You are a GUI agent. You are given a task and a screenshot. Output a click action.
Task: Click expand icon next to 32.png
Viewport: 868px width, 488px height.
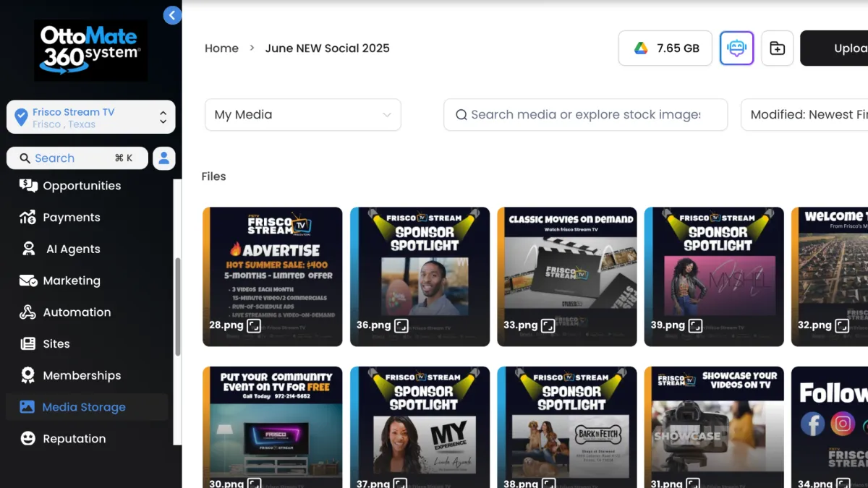pos(842,325)
